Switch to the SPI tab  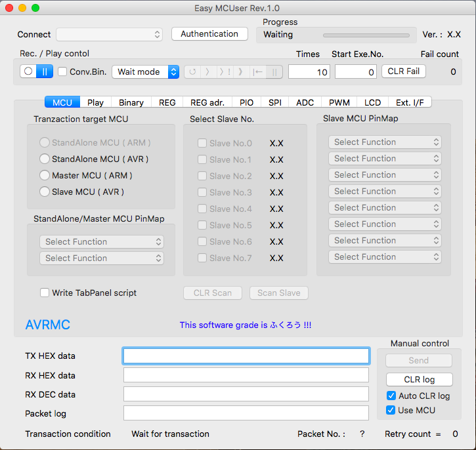[x=275, y=102]
